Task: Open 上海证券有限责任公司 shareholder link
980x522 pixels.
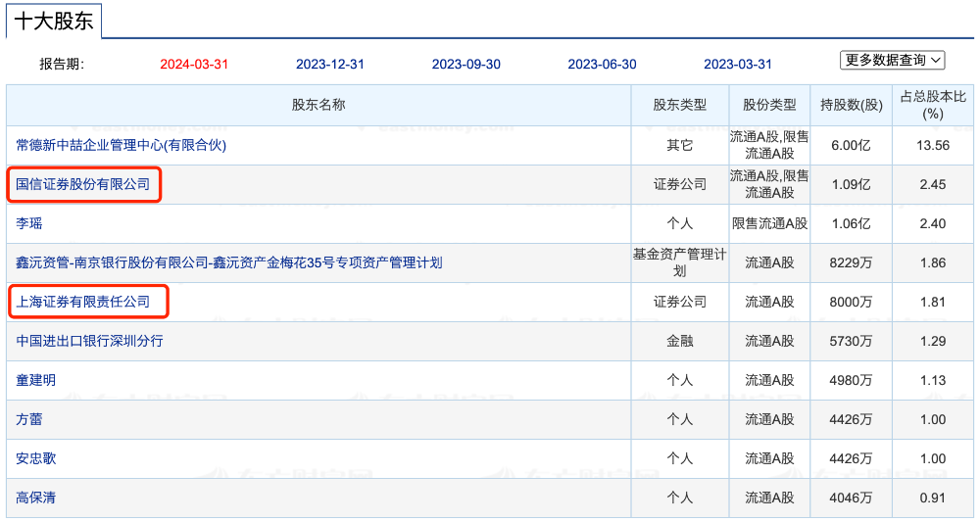Action: pos(83,302)
